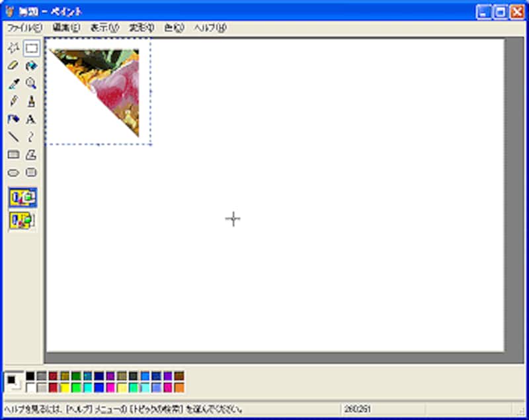Choose the Eraser tool

(x=13, y=65)
